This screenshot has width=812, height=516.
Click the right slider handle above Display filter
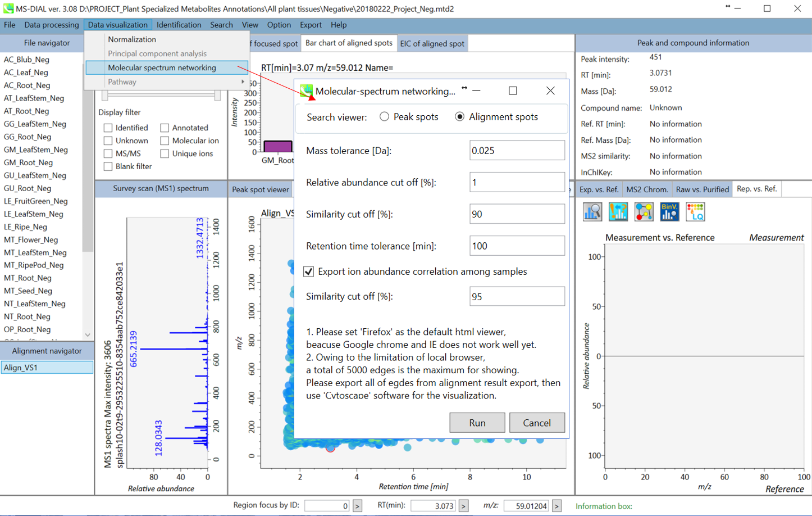tap(217, 96)
